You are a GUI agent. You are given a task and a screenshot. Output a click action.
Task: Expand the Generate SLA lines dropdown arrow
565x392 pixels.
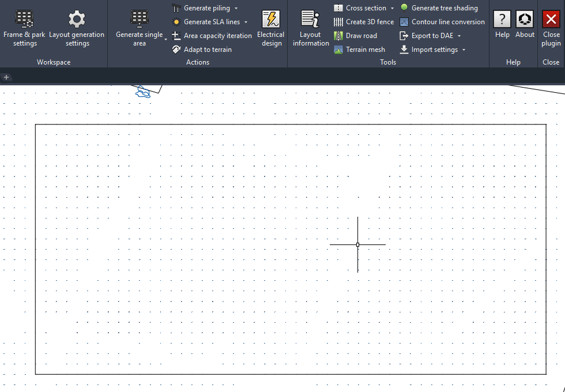tap(246, 22)
